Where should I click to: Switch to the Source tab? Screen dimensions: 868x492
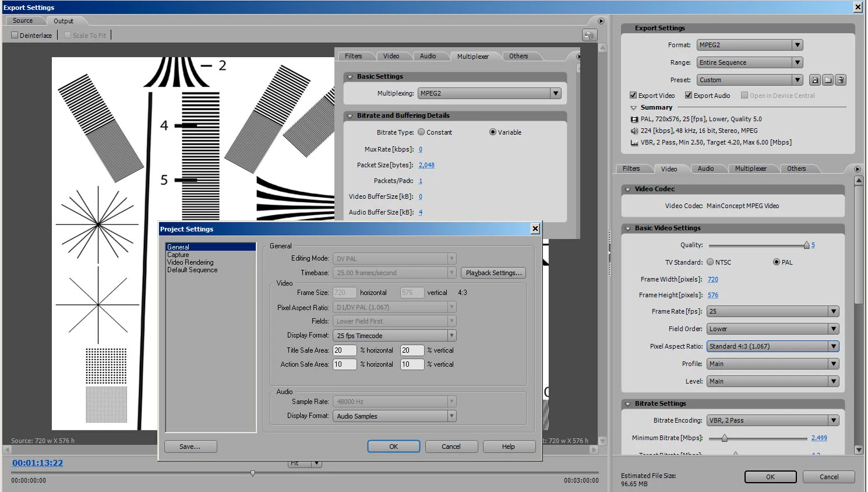point(23,20)
